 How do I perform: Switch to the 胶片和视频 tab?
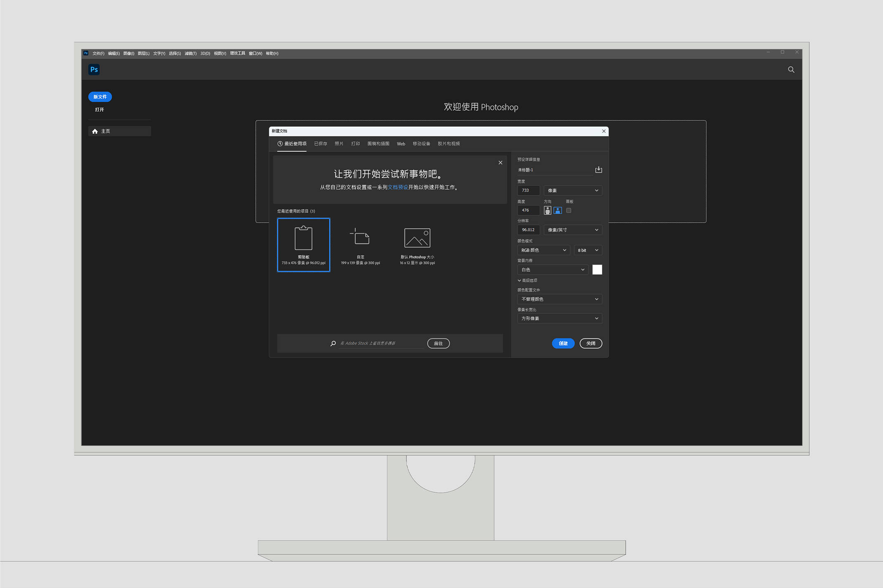[x=449, y=144]
